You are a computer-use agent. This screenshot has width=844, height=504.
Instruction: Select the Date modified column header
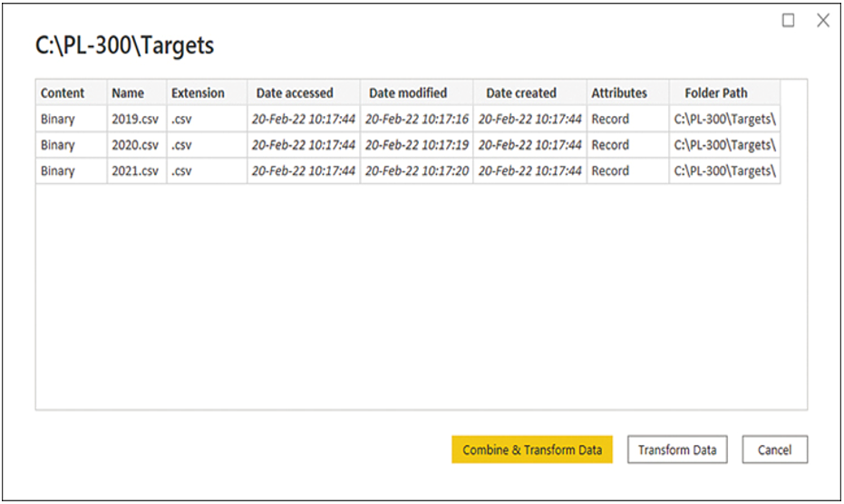click(x=417, y=92)
